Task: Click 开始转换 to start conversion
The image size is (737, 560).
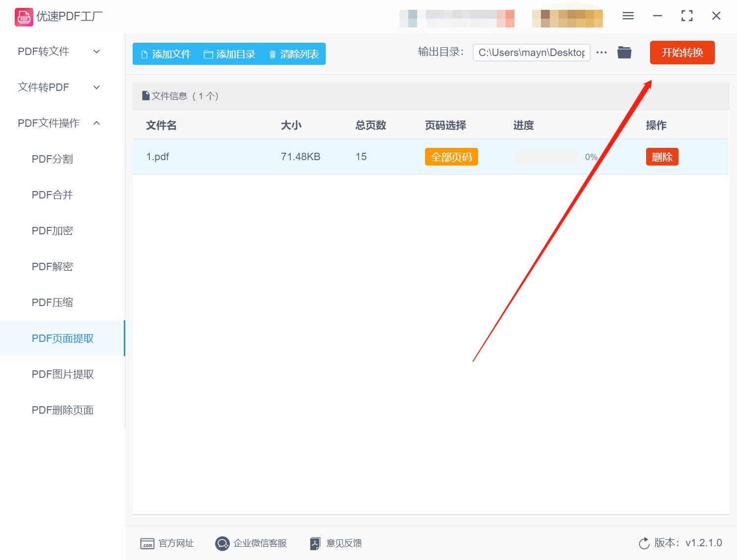Action: (x=682, y=53)
